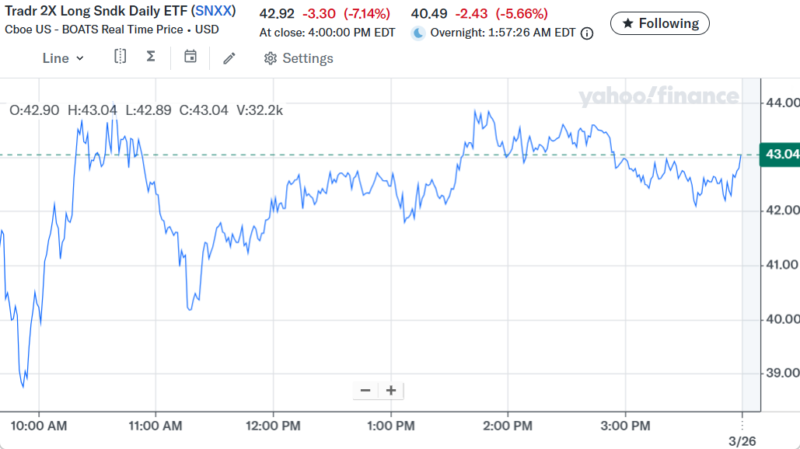
Task: Click the Settings gear icon
Action: pyautogui.click(x=270, y=58)
